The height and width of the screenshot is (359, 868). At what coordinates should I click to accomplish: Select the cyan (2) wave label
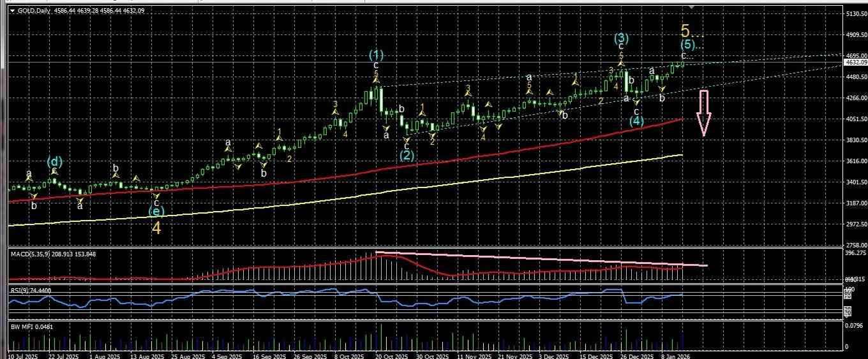tap(407, 155)
